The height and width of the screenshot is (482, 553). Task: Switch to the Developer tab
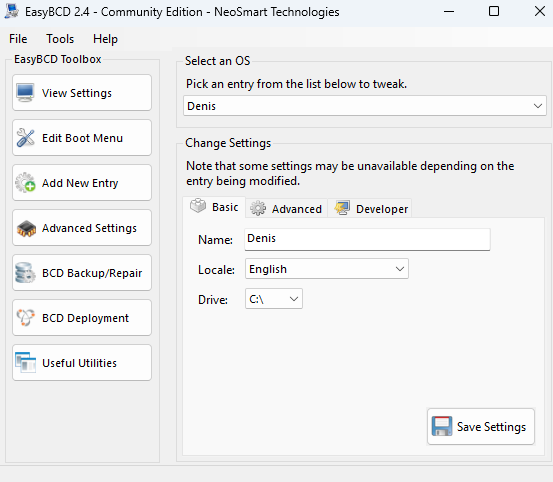coord(370,209)
